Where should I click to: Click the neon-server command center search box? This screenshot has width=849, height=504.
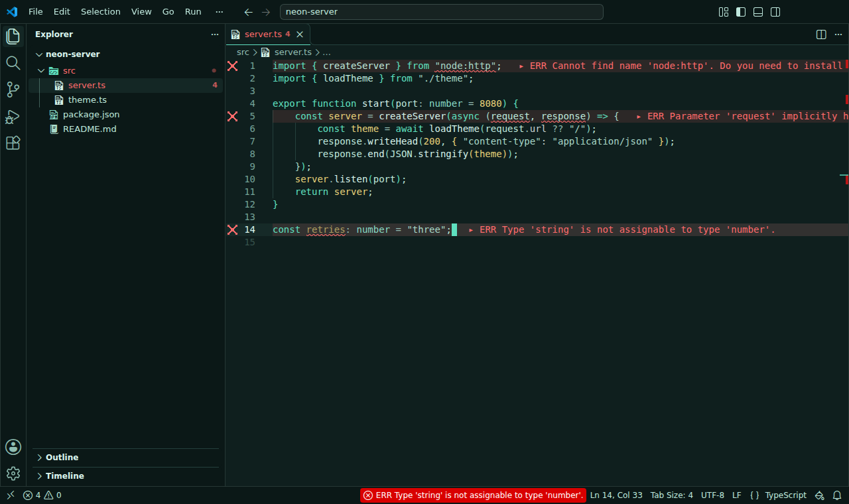[442, 12]
